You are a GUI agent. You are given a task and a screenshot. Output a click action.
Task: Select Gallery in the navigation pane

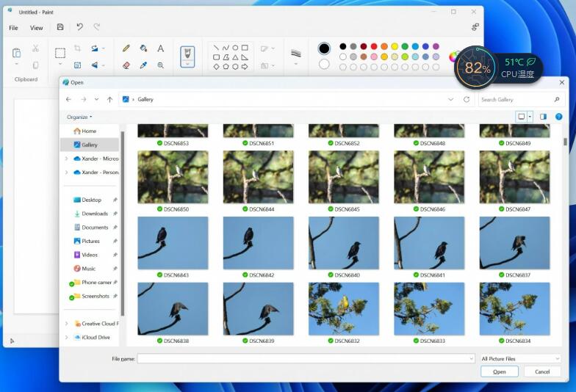[90, 145]
